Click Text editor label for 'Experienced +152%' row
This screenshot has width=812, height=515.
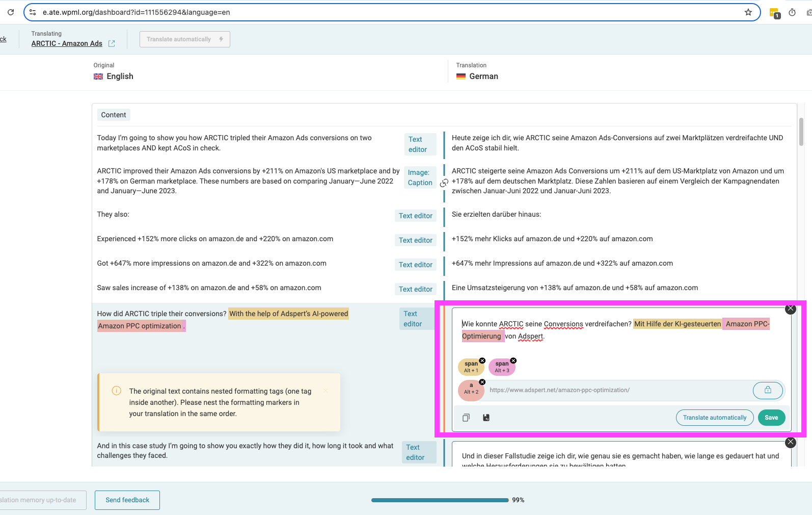(x=416, y=240)
